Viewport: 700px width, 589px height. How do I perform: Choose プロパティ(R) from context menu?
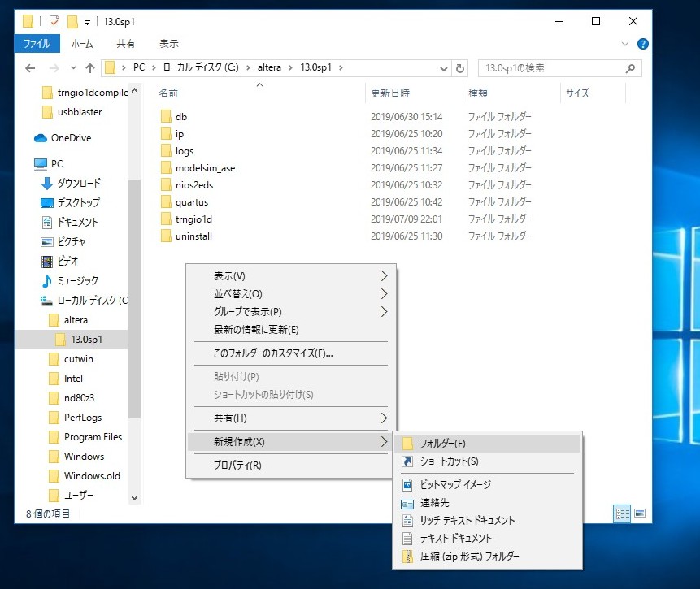click(x=291, y=466)
